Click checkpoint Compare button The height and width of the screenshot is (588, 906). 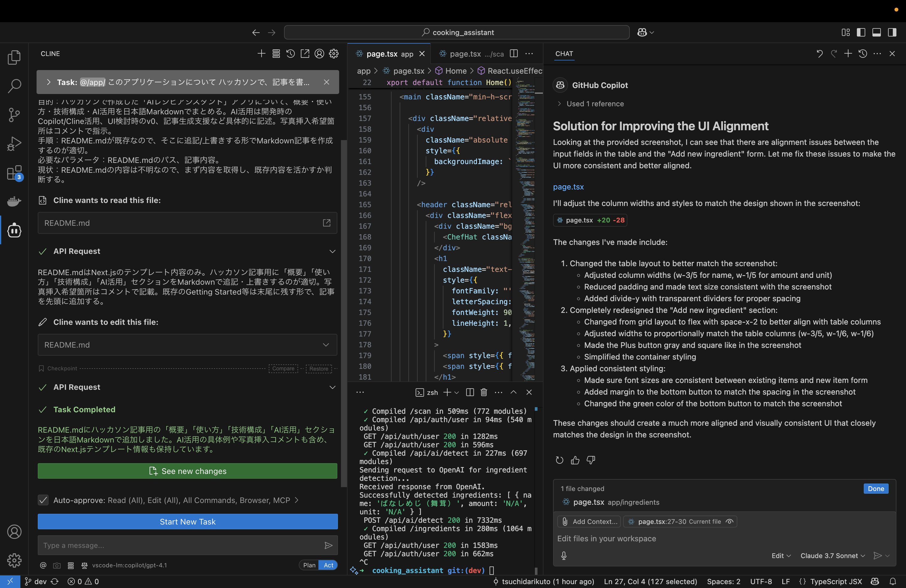pos(283,368)
